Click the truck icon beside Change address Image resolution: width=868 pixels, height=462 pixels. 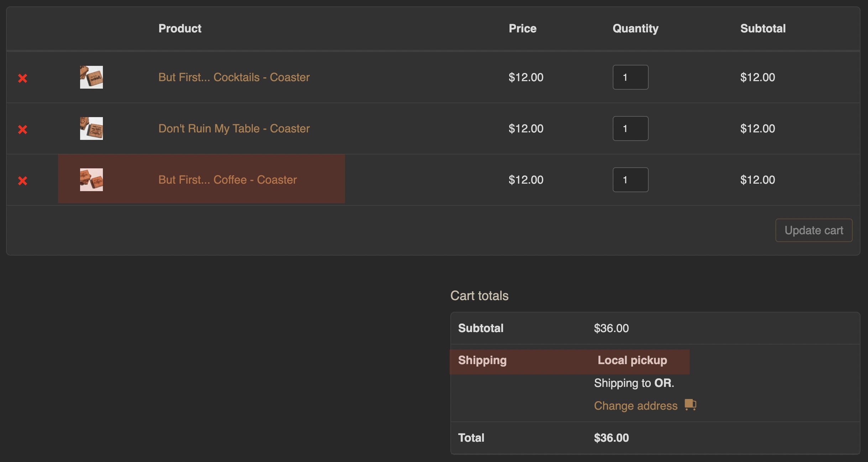690,405
